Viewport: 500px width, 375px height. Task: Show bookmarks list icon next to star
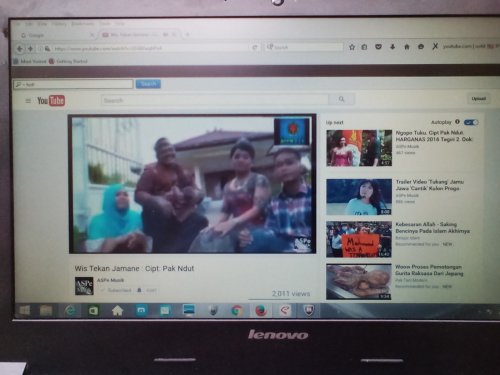364,47
